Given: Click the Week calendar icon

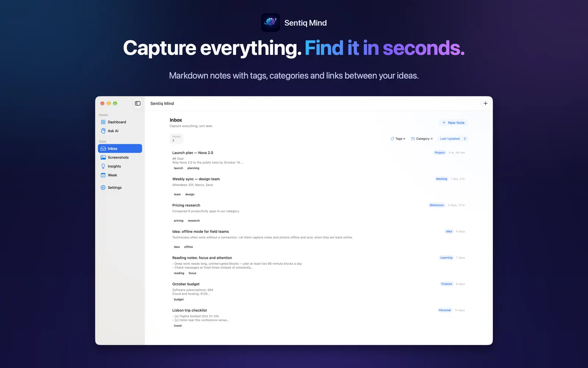Looking at the screenshot, I should click(x=103, y=175).
